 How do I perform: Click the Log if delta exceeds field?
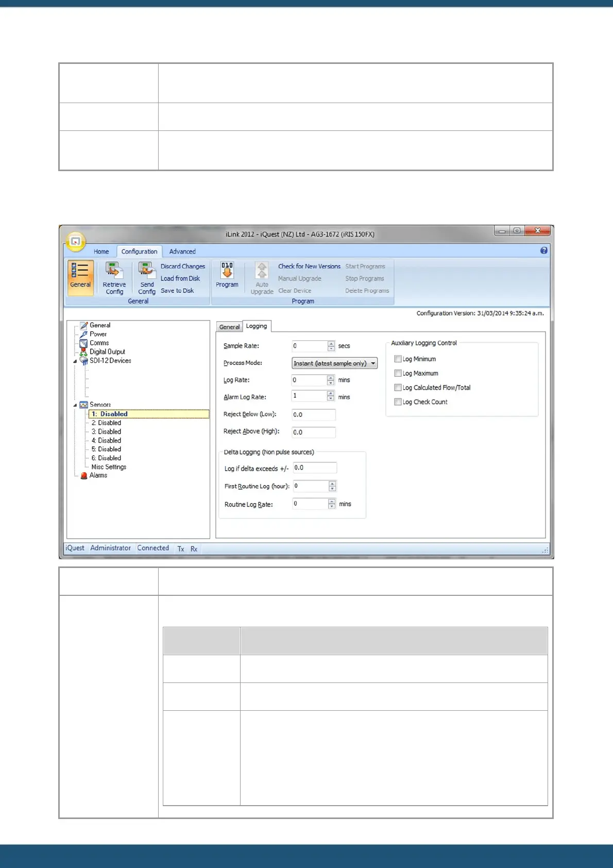tap(315, 468)
